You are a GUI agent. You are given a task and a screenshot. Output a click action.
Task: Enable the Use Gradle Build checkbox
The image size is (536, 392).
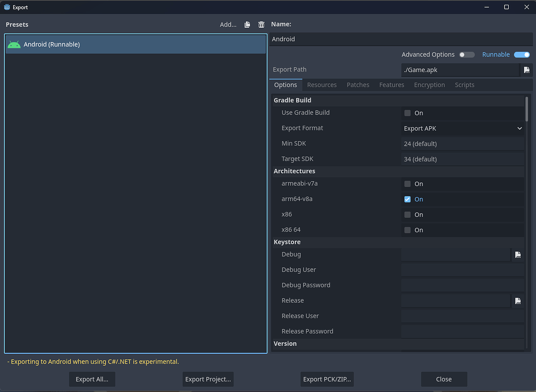pos(407,113)
